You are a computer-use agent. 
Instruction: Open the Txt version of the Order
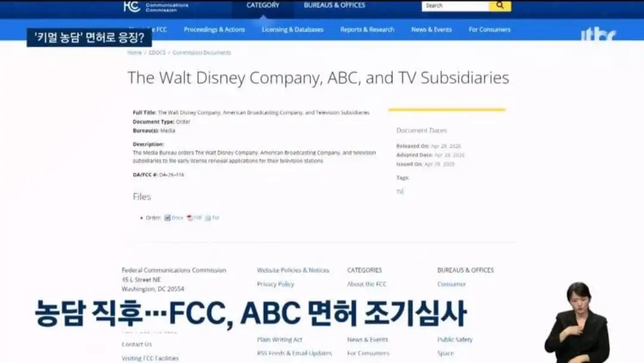216,218
